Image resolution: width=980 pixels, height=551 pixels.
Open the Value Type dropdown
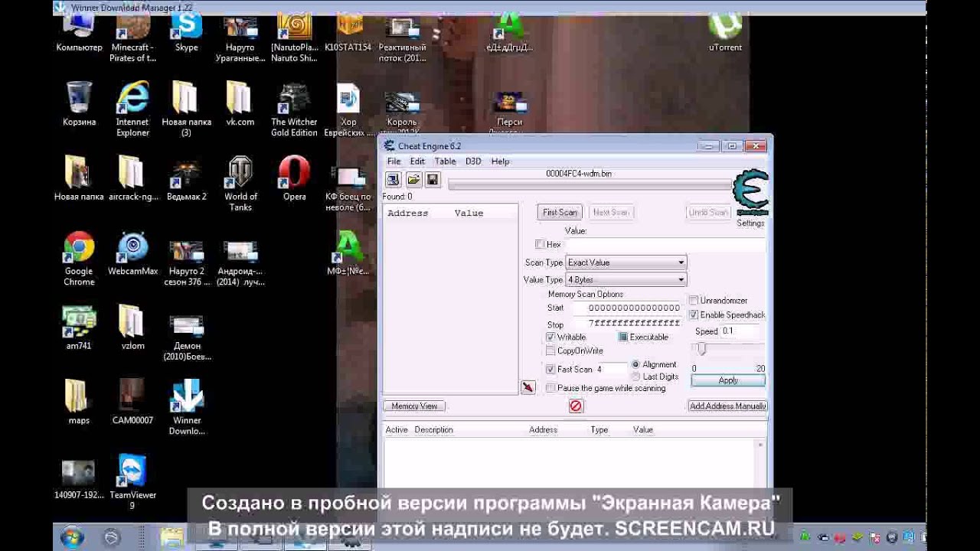coord(626,280)
